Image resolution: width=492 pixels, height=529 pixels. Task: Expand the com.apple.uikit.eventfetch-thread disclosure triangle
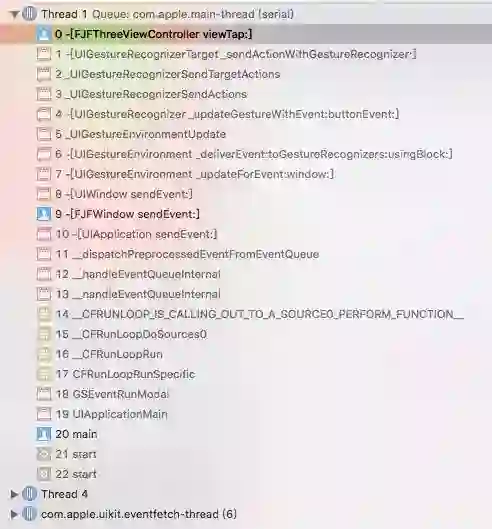[x=14, y=514]
